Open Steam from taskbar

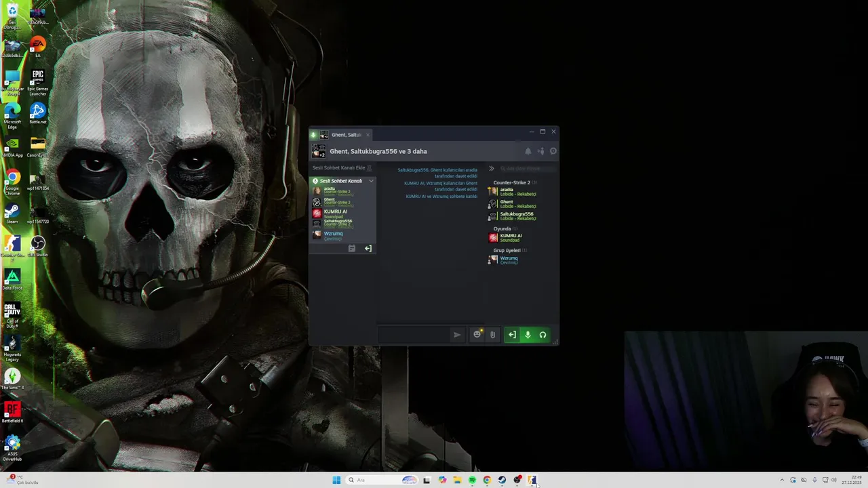tap(502, 480)
